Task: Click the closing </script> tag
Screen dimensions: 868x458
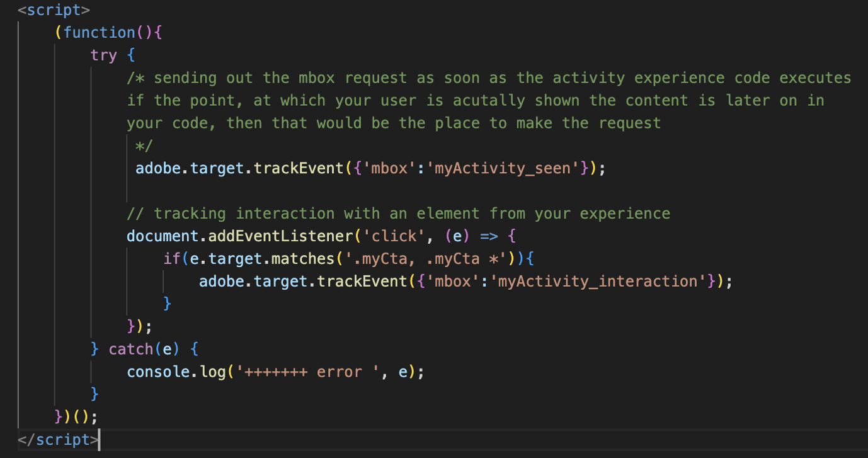Action: click(x=59, y=440)
